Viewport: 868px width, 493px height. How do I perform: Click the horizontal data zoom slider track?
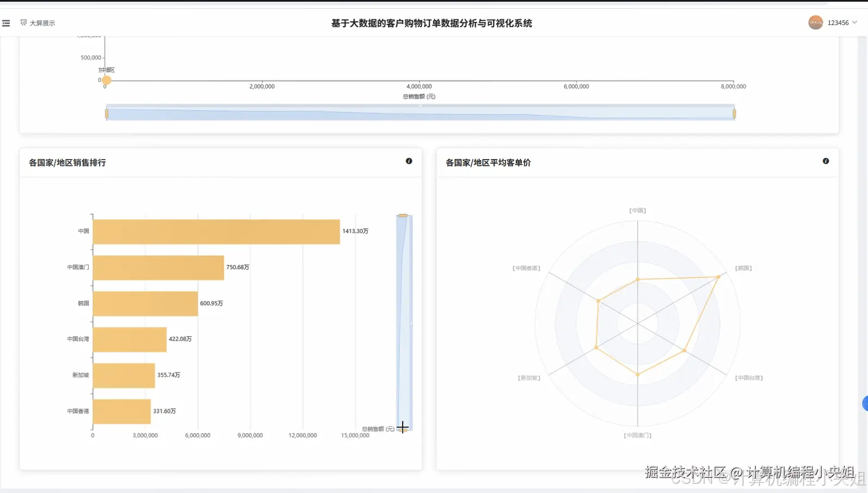[420, 113]
